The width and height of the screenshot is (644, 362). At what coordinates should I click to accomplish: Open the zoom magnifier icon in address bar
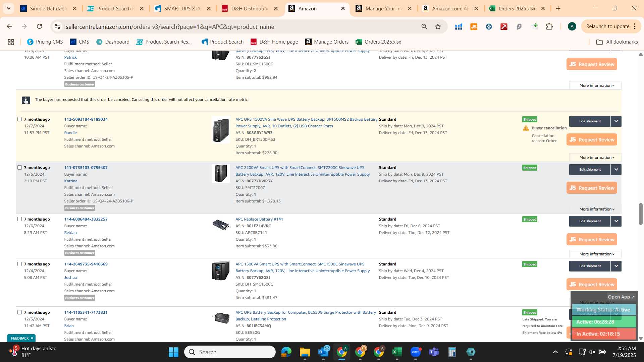pyautogui.click(x=424, y=26)
